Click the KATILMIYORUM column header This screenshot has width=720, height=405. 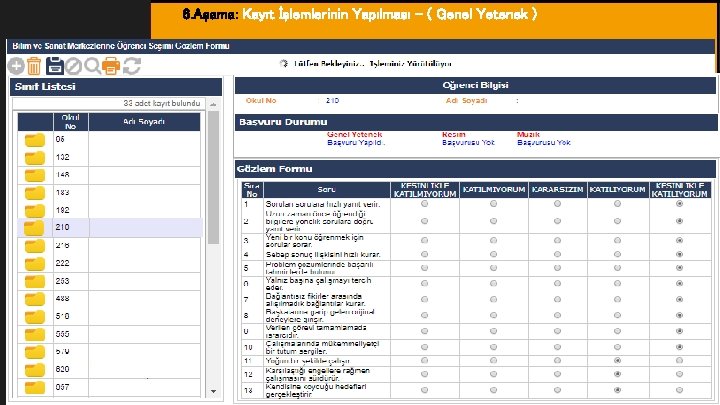tap(494, 190)
